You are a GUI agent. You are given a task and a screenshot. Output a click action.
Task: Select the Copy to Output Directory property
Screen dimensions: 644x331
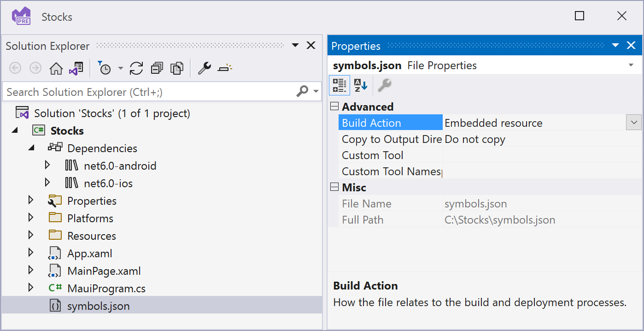[391, 139]
